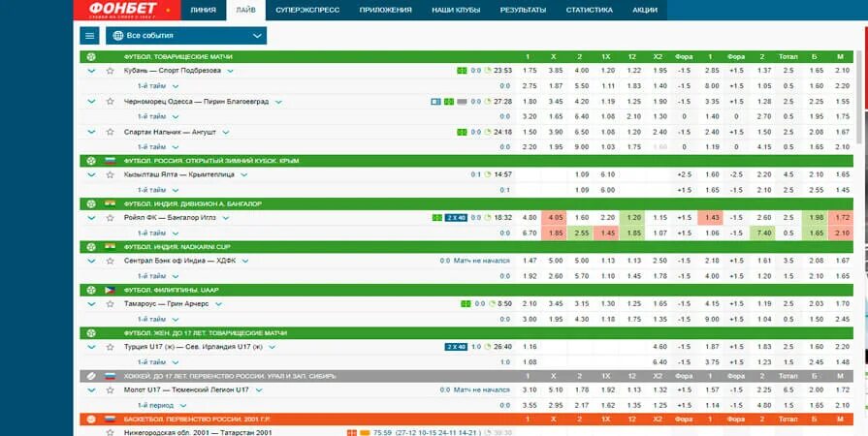This screenshot has width=868, height=436.
Task: Expand markets after Тамароус — Грин Арчерс
Action: pyautogui.click(x=218, y=304)
